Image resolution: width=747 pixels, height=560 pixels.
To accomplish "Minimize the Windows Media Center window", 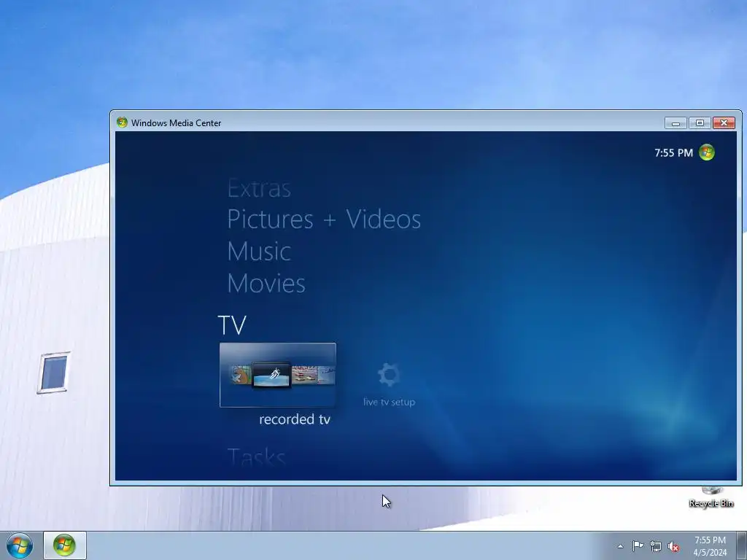I will [x=676, y=122].
